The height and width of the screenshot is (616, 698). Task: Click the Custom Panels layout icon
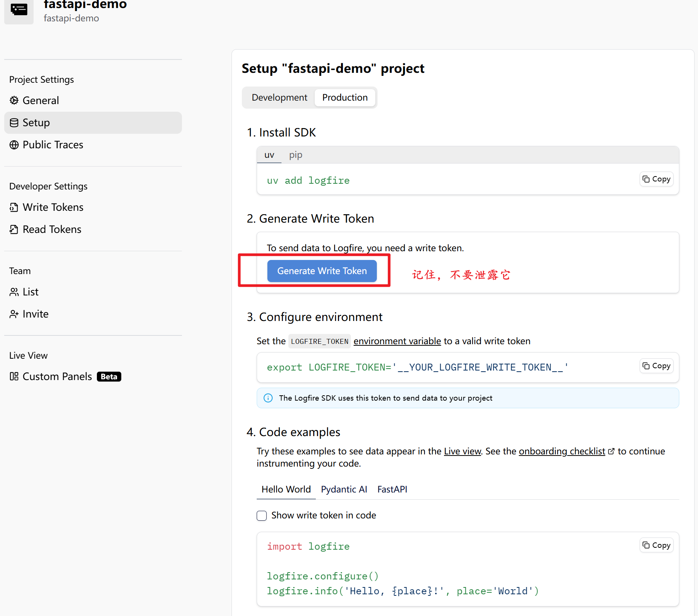tap(14, 377)
